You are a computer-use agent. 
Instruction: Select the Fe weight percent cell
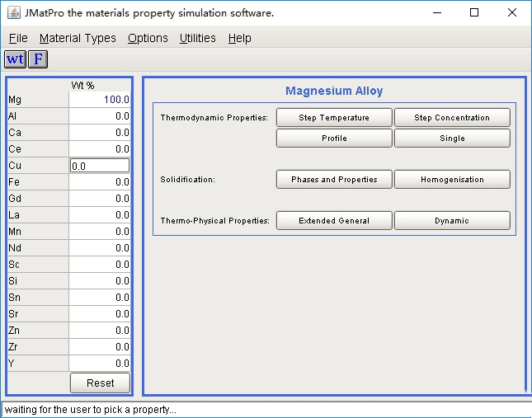pos(100,182)
